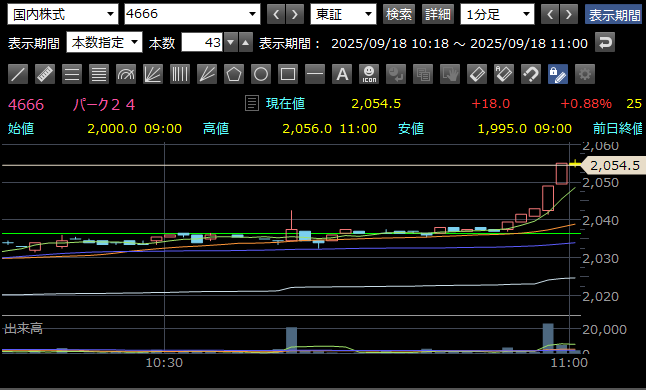Image resolution: width=646 pixels, height=390 pixels.
Task: Click the reset return arrow button
Action: [x=605, y=42]
